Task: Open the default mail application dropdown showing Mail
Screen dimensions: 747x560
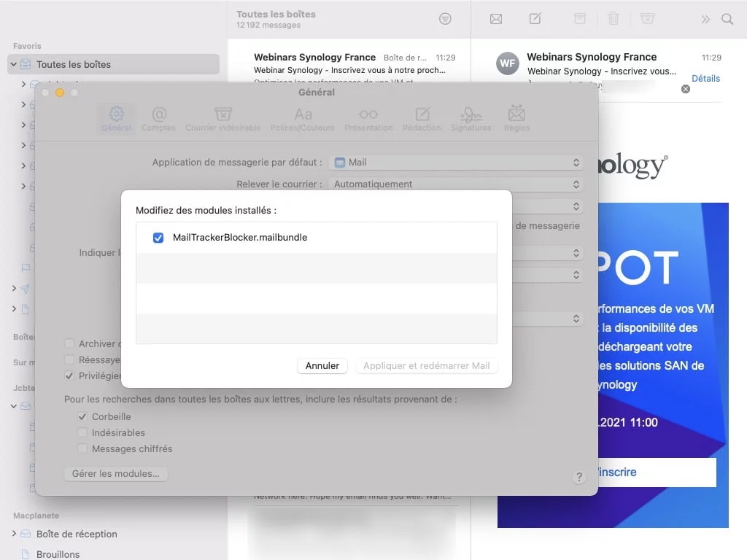Action: click(x=456, y=163)
